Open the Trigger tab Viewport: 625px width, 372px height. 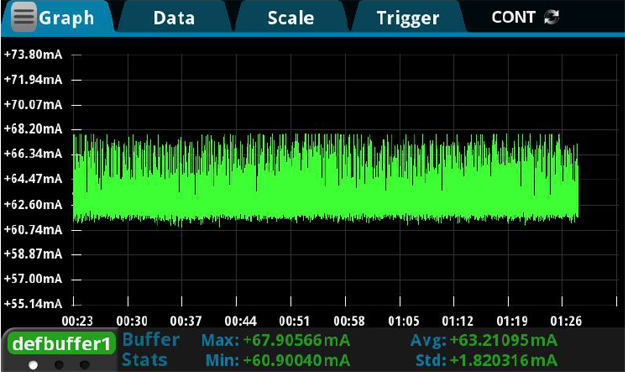tap(408, 18)
